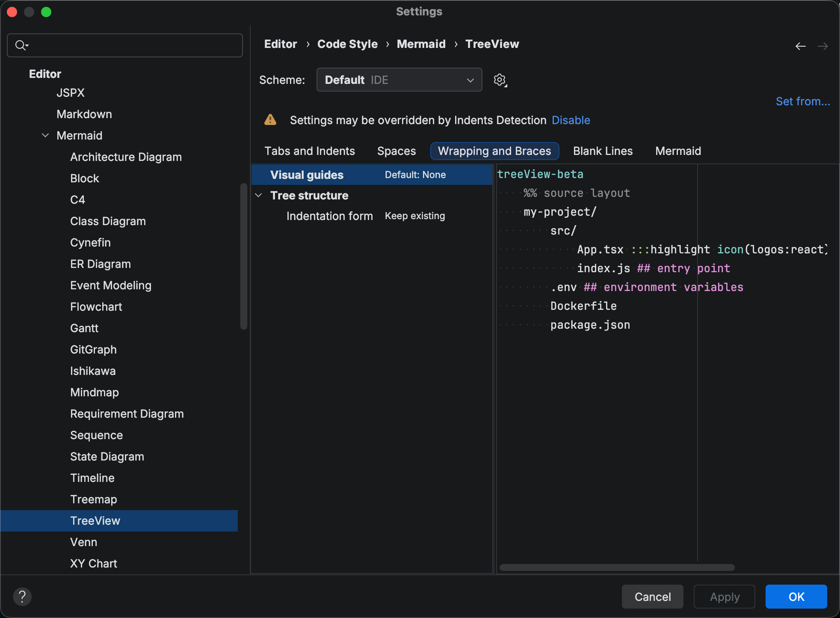Open Mindmap settings

pyautogui.click(x=95, y=392)
